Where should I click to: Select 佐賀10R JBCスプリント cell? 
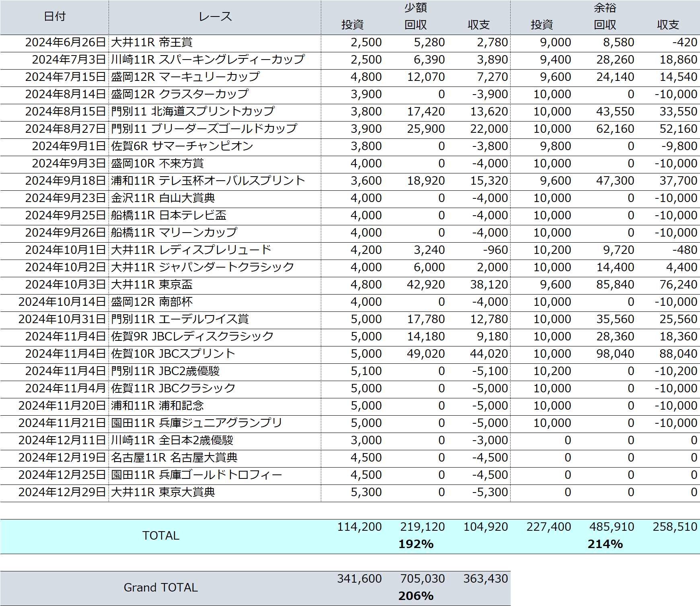click(x=173, y=354)
